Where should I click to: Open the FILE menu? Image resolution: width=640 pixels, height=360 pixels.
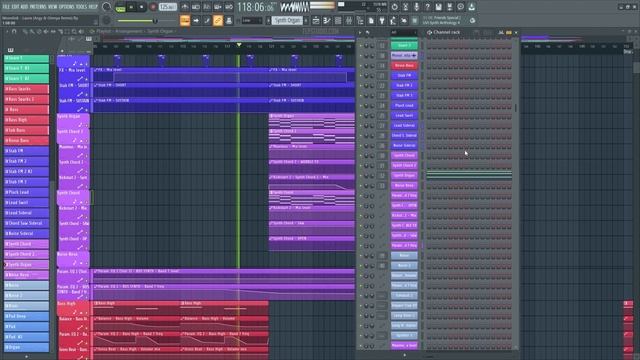[6, 7]
